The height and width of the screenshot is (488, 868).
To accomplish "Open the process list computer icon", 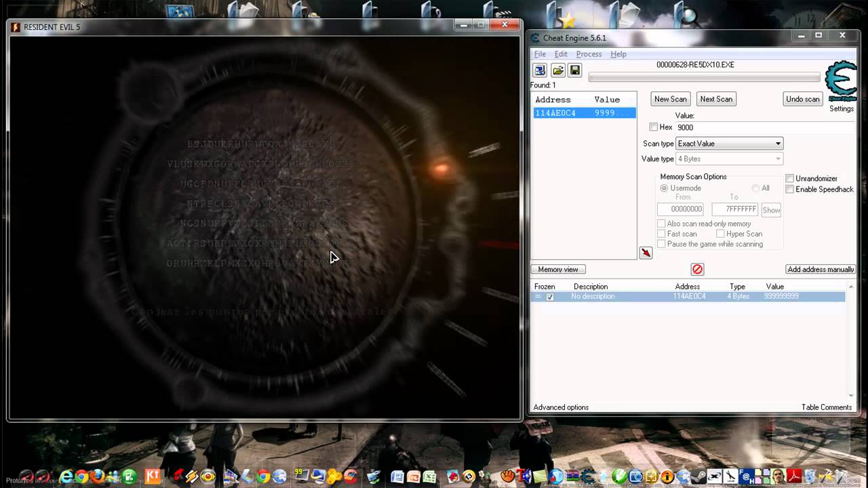I will pyautogui.click(x=540, y=70).
